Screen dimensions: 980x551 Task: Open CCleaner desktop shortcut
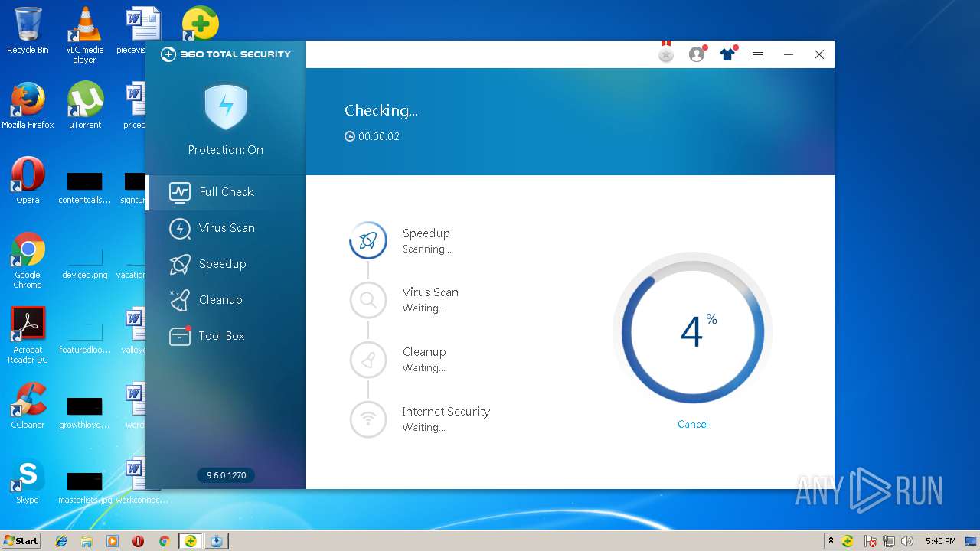pyautogui.click(x=28, y=406)
